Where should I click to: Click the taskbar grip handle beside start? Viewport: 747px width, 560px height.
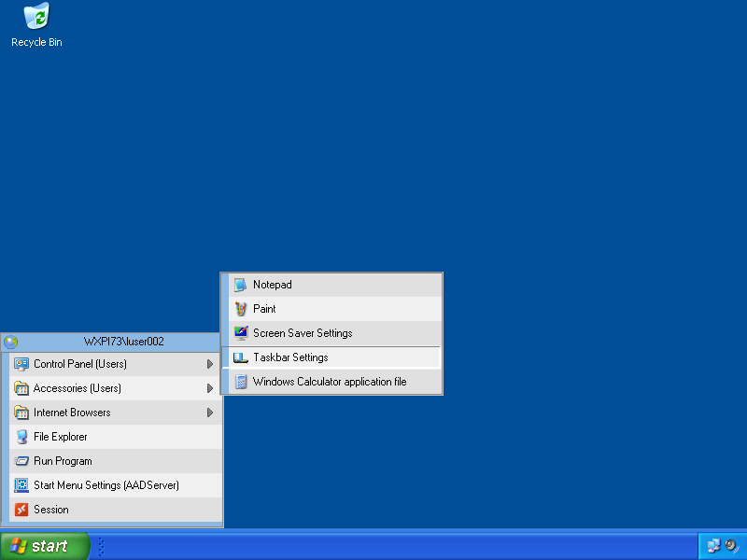pos(101,546)
